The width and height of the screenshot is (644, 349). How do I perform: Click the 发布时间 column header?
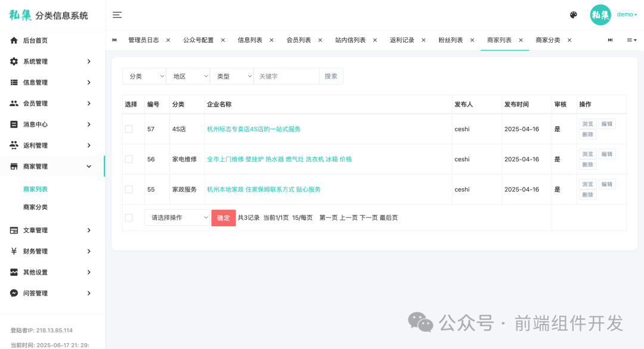pyautogui.click(x=516, y=104)
